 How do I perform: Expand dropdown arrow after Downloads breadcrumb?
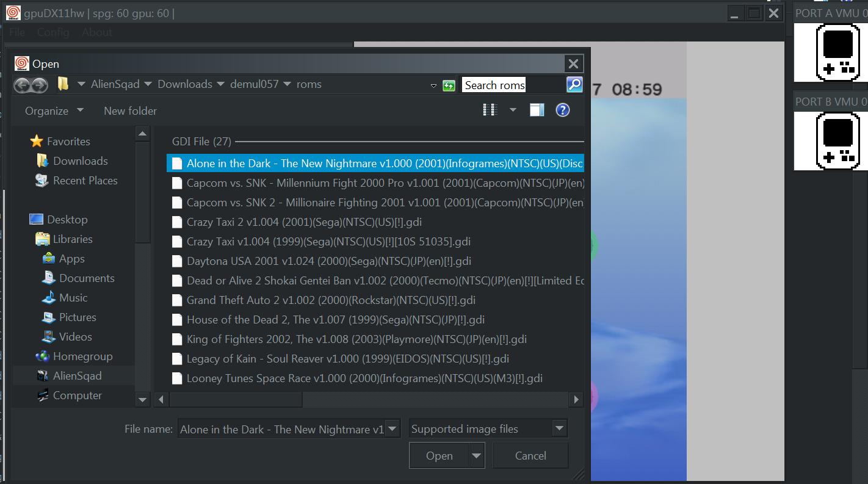220,84
